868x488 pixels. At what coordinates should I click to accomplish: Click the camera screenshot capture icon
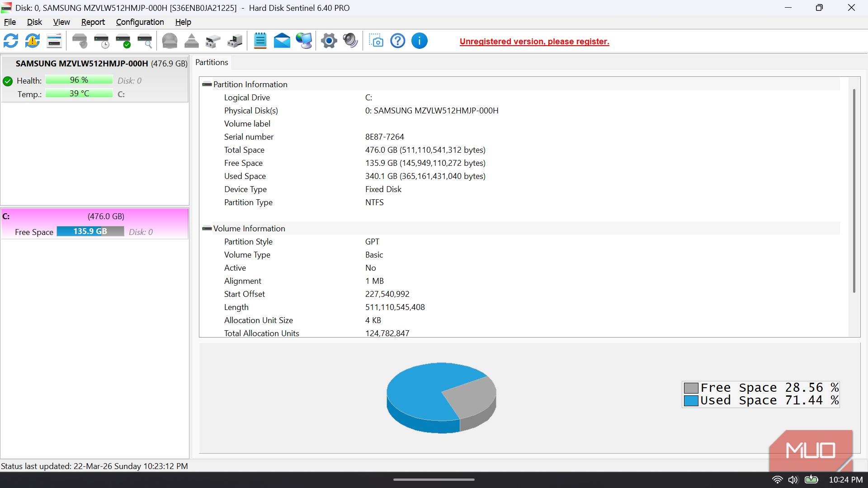(376, 41)
